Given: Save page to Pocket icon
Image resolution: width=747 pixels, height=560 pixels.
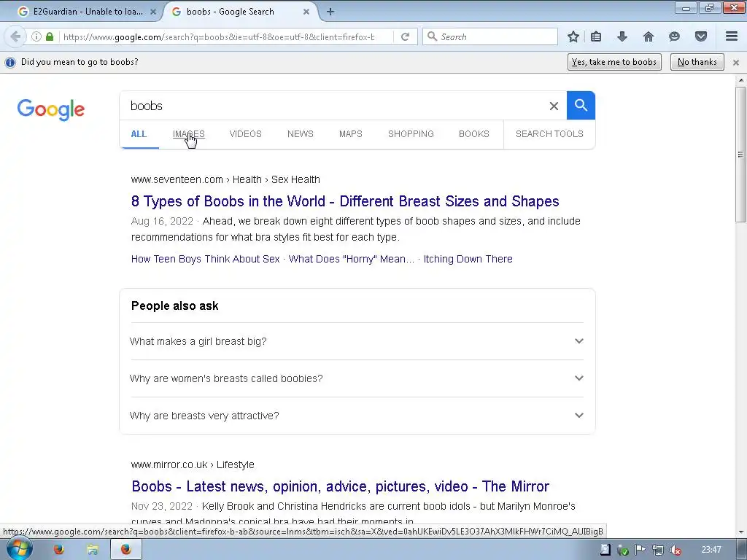Looking at the screenshot, I should click(700, 36).
